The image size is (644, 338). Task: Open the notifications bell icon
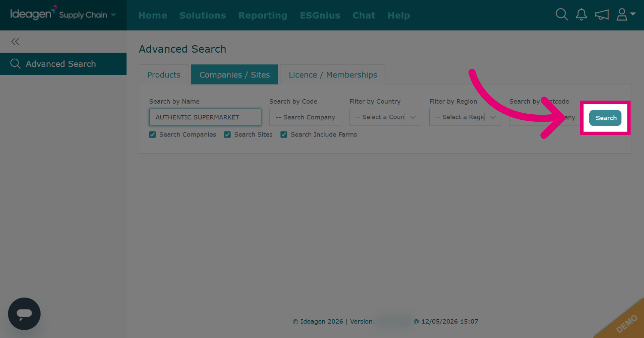click(x=581, y=14)
